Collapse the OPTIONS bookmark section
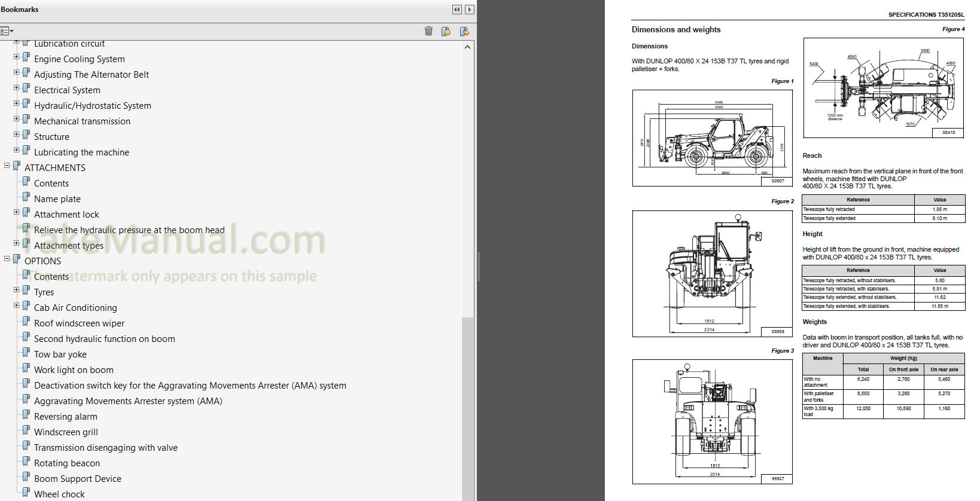980x501 pixels. point(7,259)
